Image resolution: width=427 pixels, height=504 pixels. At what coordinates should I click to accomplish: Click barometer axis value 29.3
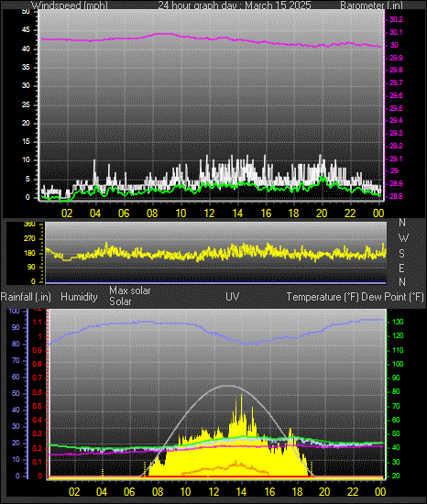pyautogui.click(x=396, y=133)
